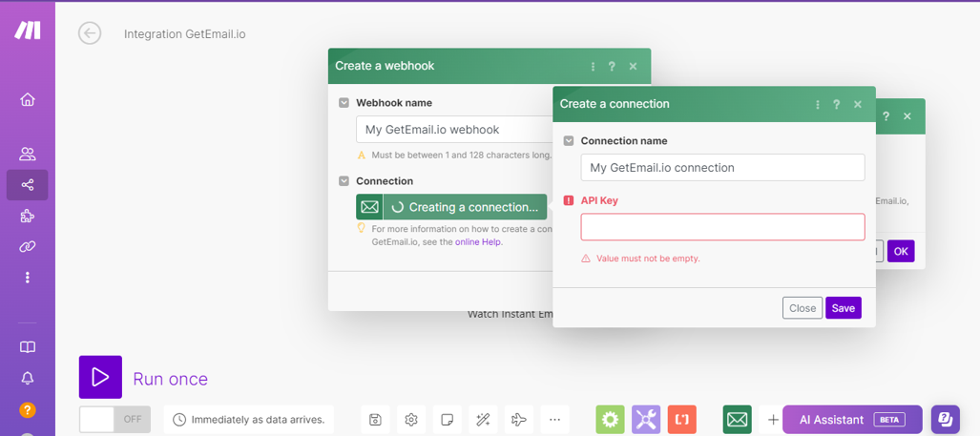This screenshot has width=980, height=436.
Task: Click the Run once play button
Action: pos(100,377)
